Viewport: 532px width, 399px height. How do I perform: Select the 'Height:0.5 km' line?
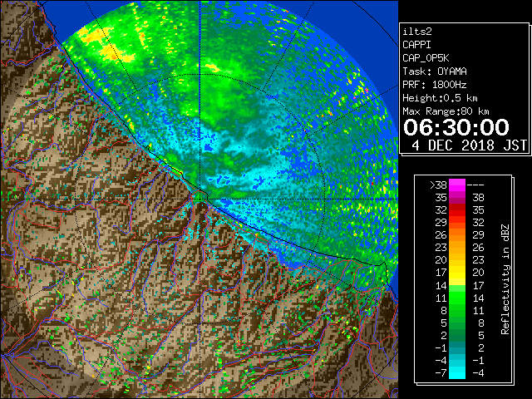click(440, 98)
